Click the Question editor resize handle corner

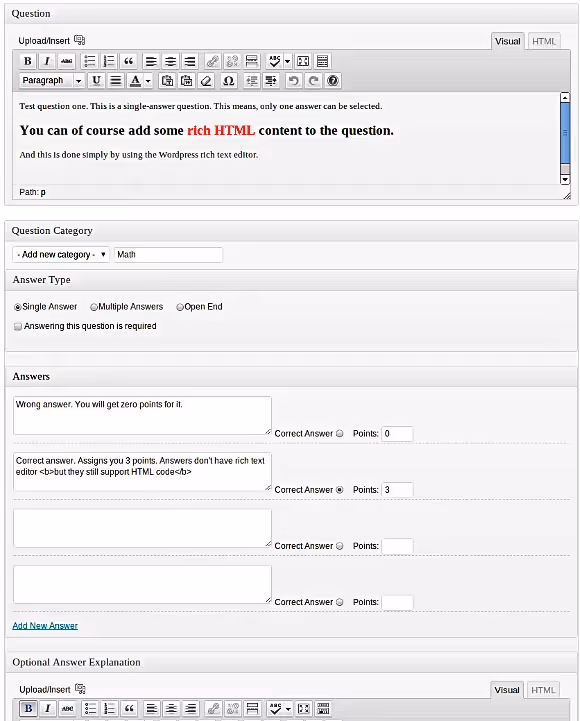click(567, 196)
